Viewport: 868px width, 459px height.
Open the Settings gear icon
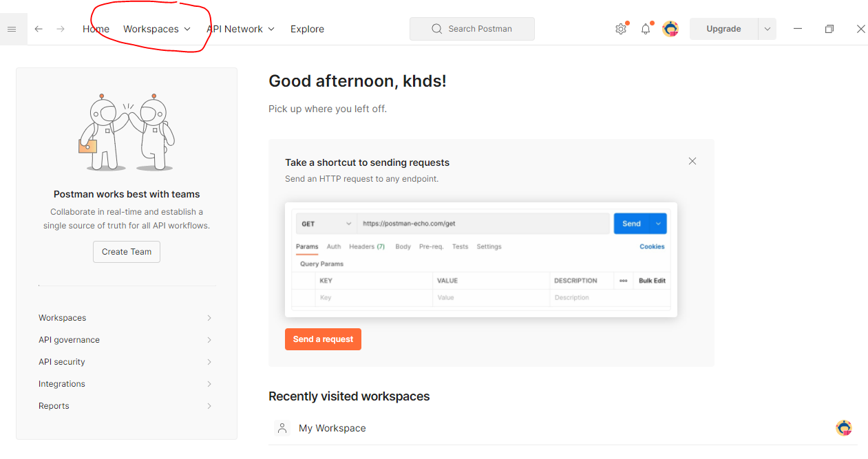coord(621,29)
